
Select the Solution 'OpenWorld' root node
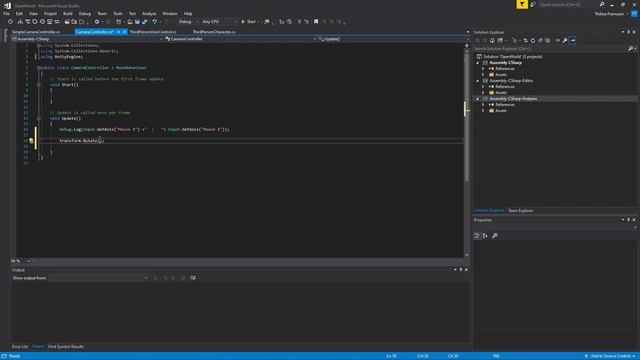513,57
